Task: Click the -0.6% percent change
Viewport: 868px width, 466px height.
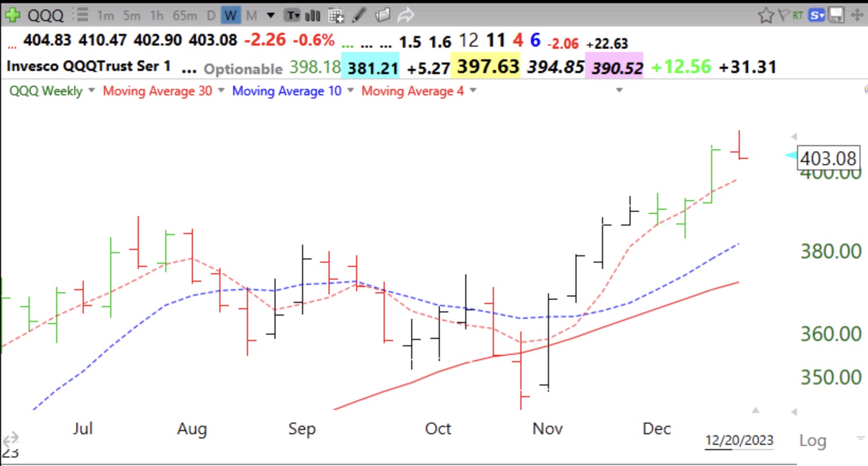Action: point(314,40)
